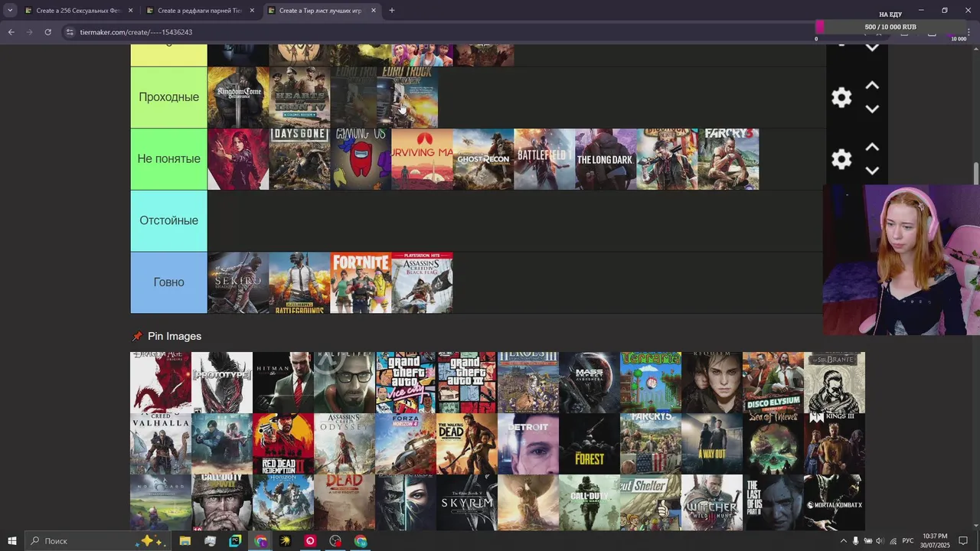Click the Detroit image
This screenshot has width=980, height=551.
click(528, 444)
